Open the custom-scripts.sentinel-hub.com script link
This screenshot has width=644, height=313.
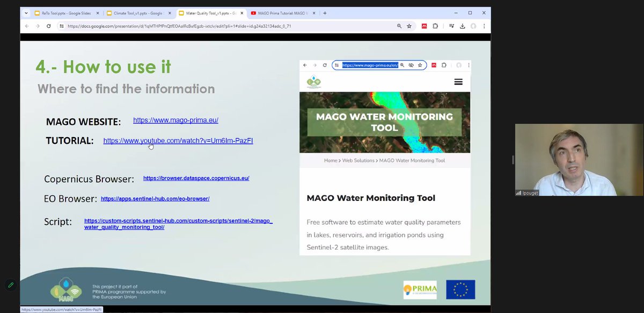pos(178,223)
